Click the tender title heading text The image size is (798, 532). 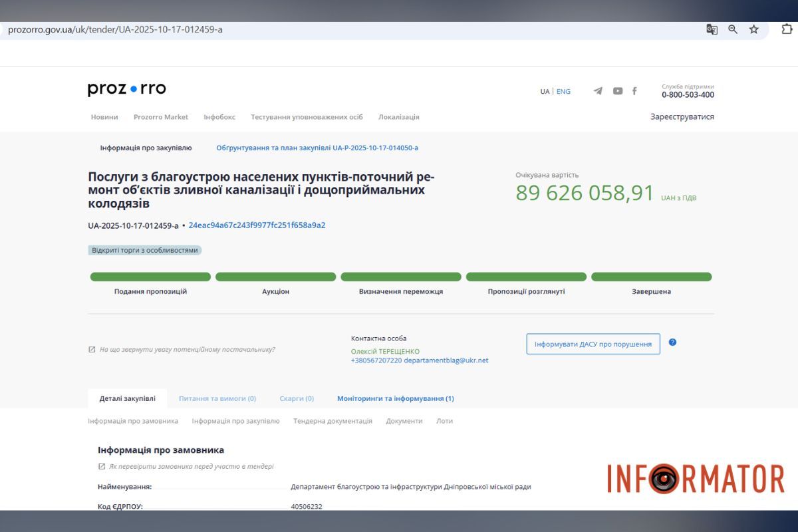[x=261, y=190]
